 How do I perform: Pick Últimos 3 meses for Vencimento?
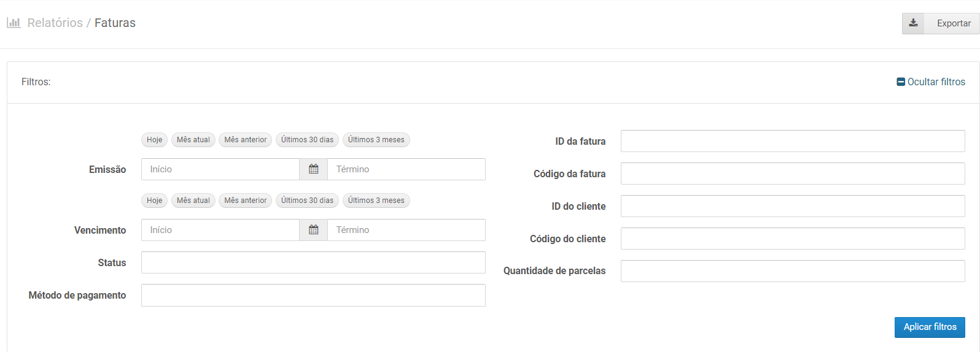click(376, 201)
